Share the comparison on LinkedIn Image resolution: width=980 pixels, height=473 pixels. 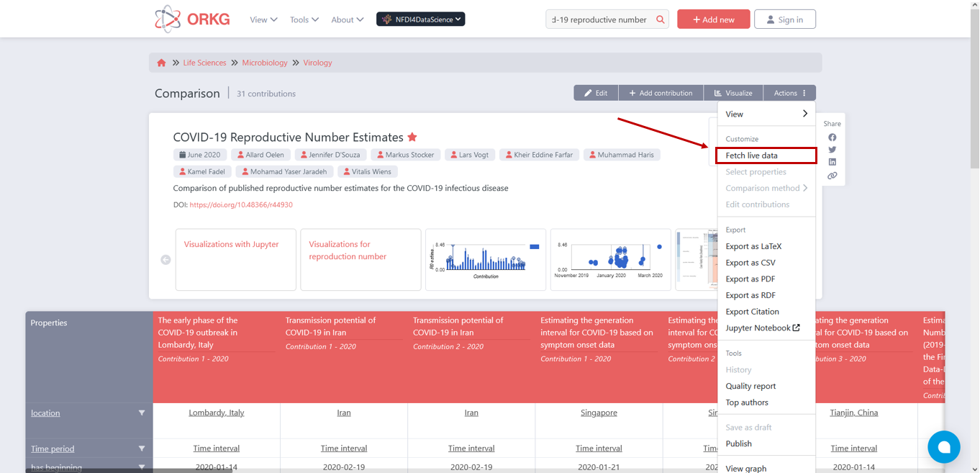[x=832, y=162]
